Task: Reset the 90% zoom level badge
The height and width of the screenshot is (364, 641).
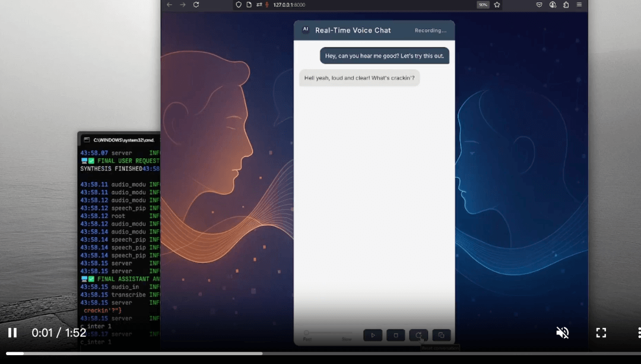Action: coord(483,5)
